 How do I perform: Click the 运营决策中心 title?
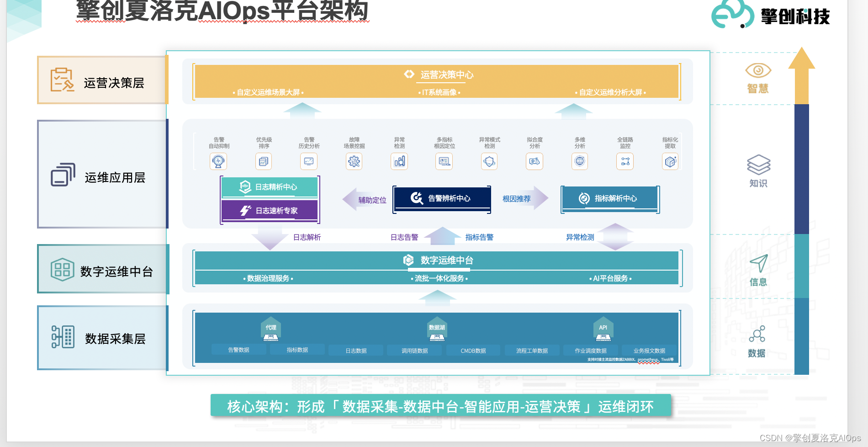pyautogui.click(x=447, y=74)
